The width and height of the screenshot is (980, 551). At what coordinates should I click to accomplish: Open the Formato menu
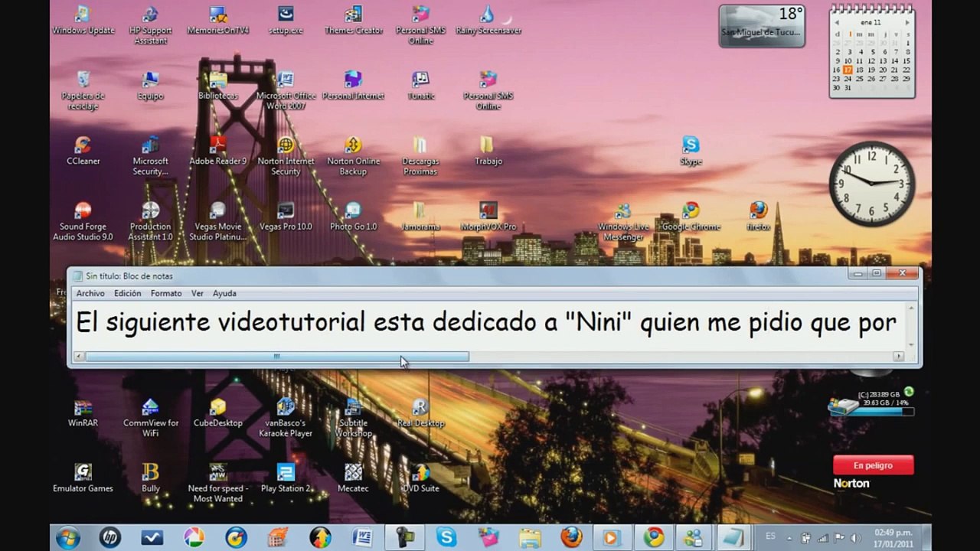click(x=166, y=293)
